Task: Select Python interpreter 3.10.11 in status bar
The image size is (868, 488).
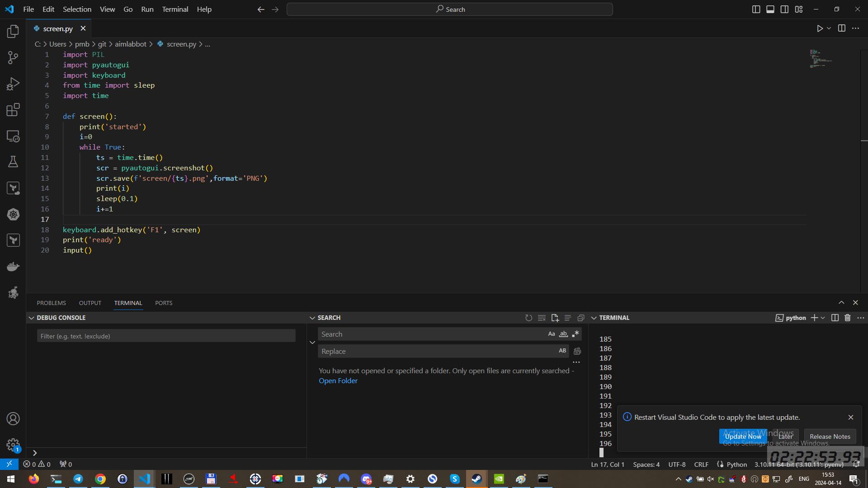Action: click(798, 464)
